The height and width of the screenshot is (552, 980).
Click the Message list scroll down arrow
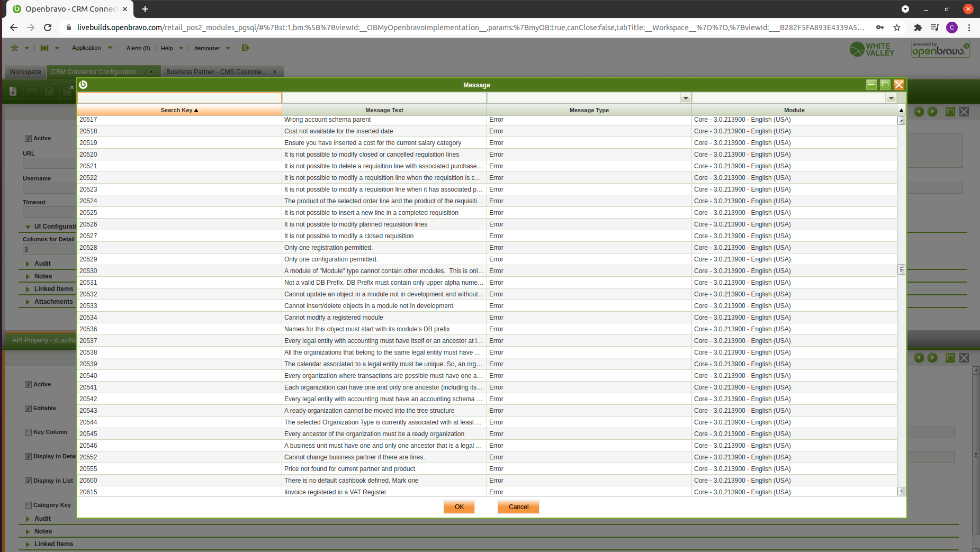(901, 492)
